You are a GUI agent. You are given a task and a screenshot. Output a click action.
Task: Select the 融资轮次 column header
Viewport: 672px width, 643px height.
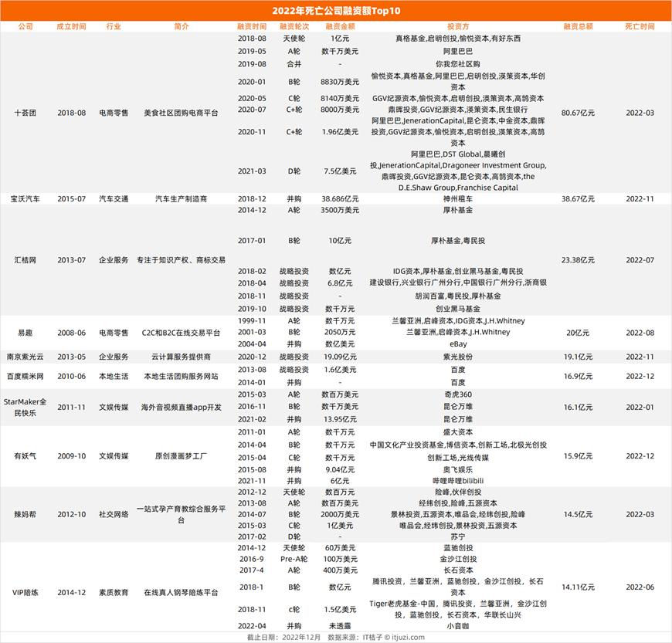[x=294, y=26]
